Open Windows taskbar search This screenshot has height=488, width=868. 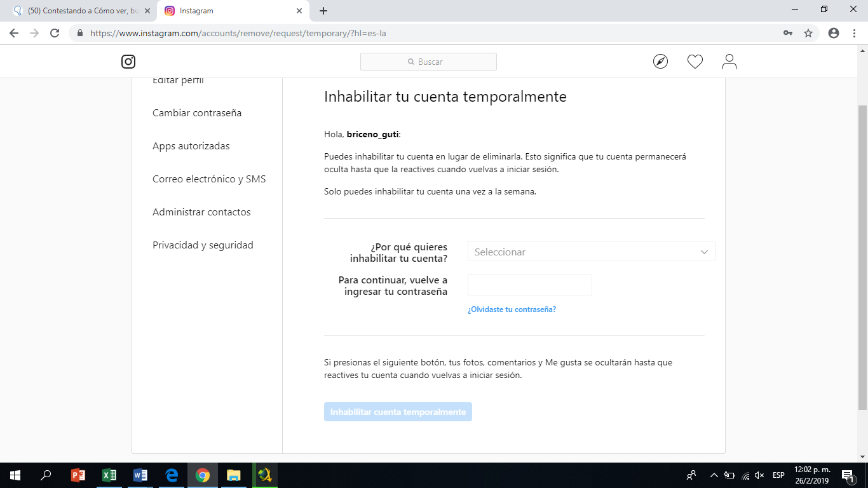point(46,475)
